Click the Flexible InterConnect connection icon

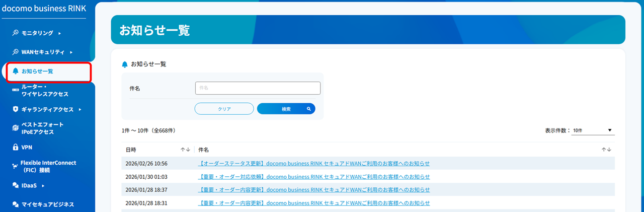tap(15, 166)
